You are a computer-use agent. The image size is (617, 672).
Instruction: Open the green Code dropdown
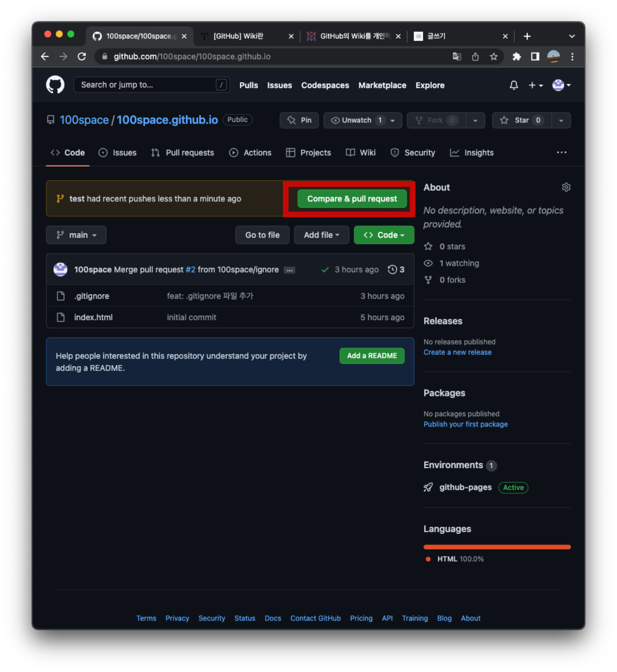click(x=384, y=235)
